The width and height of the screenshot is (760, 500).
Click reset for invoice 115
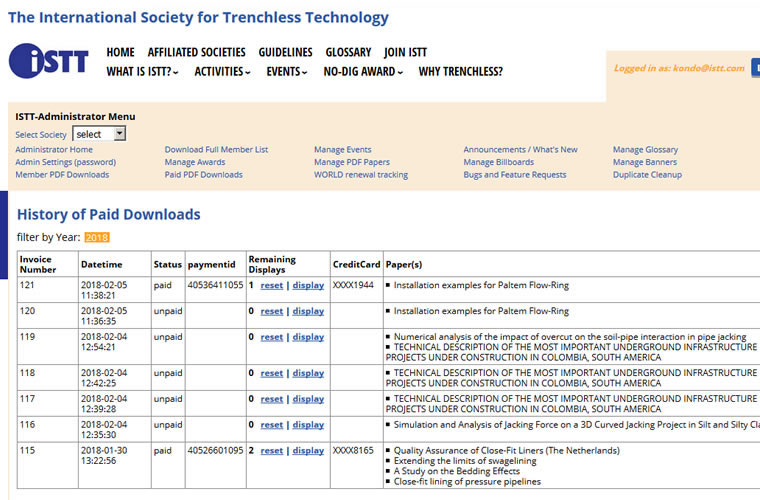(271, 451)
